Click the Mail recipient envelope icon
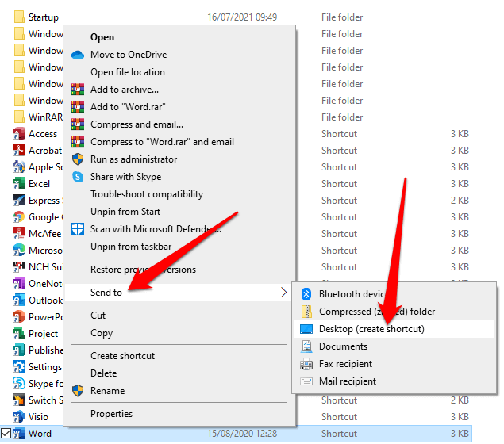Screen dimensions: 504x444 pos(306,381)
